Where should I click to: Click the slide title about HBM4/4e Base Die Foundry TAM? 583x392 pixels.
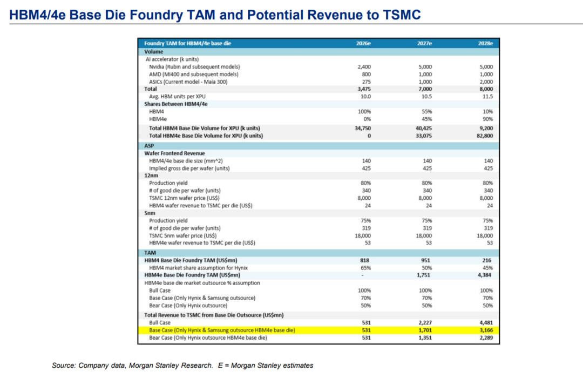[x=215, y=15]
